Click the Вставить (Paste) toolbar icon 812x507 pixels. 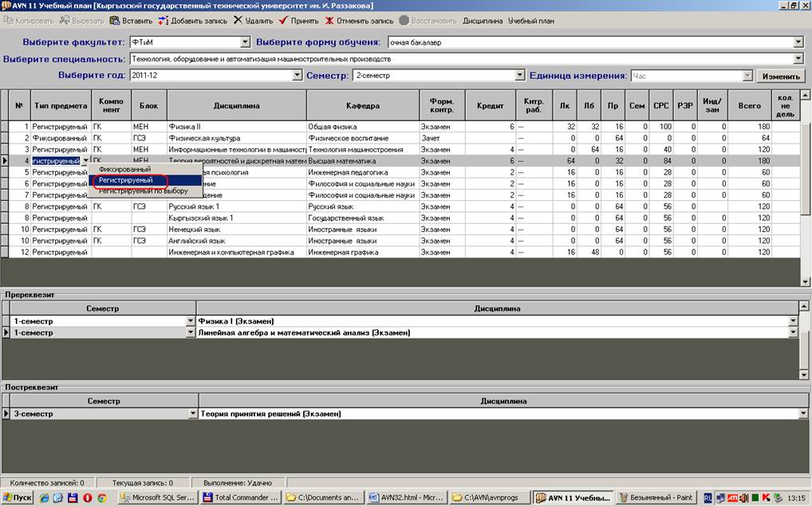point(115,21)
